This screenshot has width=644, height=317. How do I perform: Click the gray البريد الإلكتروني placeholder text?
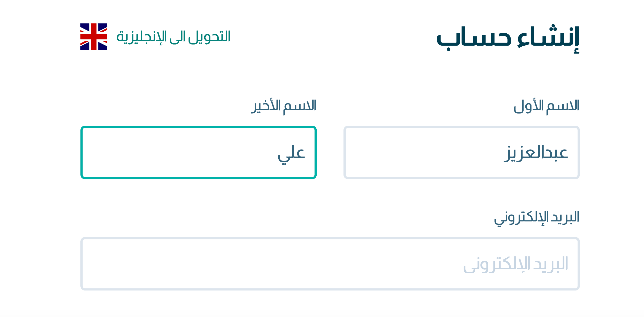point(516,264)
